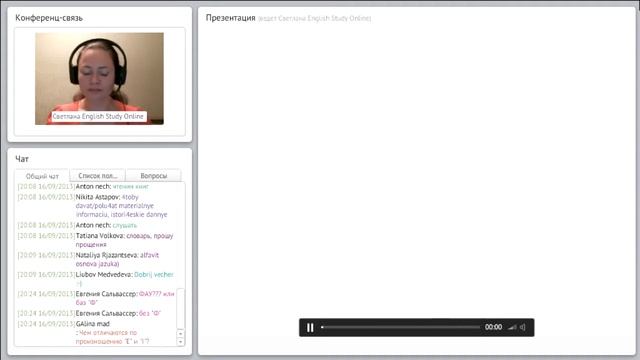Click the presenter webcam video
Screen dimensions: 640x360
[99, 78]
